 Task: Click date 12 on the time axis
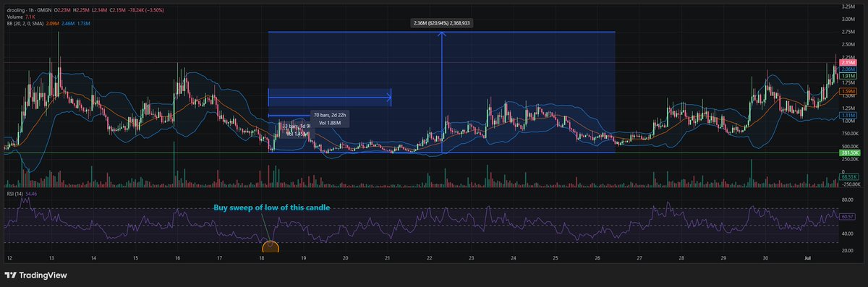[10, 257]
